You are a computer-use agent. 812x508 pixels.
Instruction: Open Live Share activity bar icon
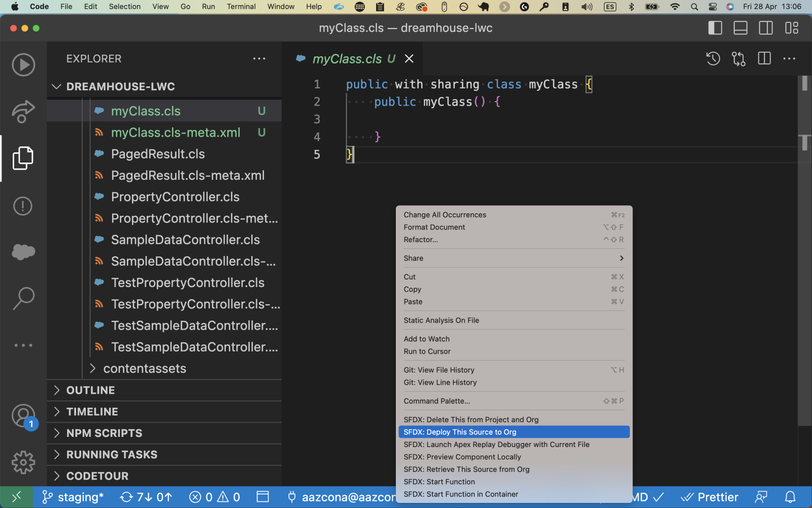point(23,111)
